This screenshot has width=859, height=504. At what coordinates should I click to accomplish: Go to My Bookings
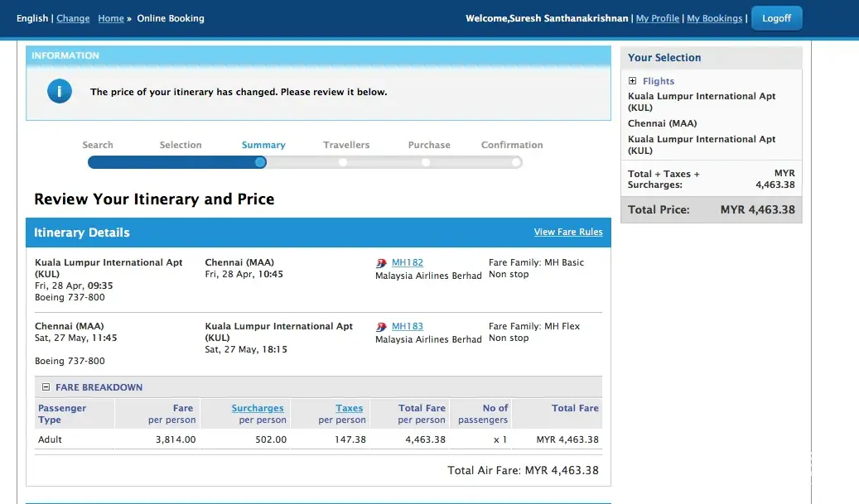(714, 18)
